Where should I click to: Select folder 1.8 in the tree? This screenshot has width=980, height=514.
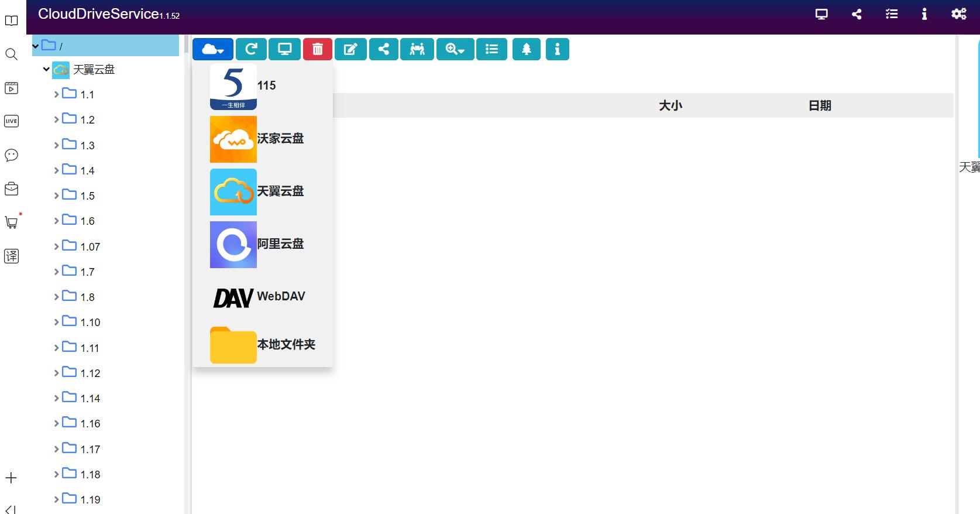pos(79,297)
